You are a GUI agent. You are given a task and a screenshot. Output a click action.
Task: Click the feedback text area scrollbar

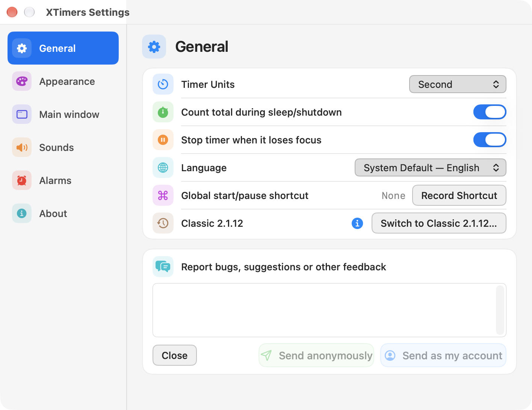500,311
